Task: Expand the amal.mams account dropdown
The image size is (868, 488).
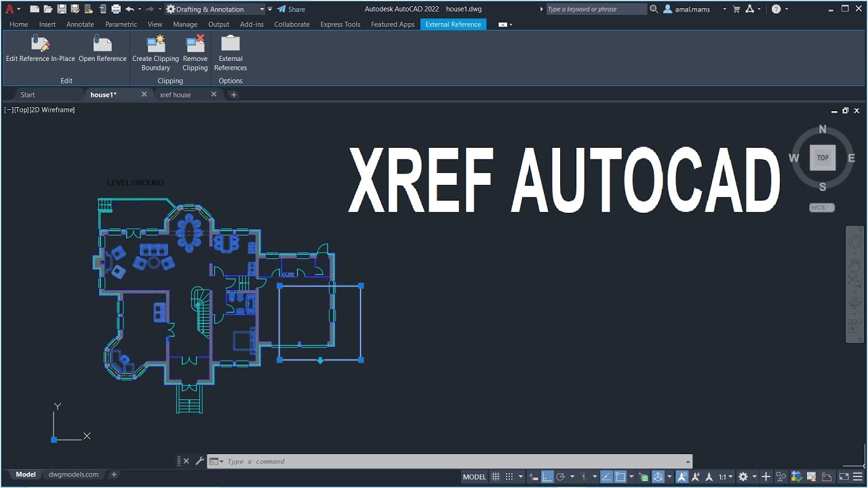Action: coord(724,9)
